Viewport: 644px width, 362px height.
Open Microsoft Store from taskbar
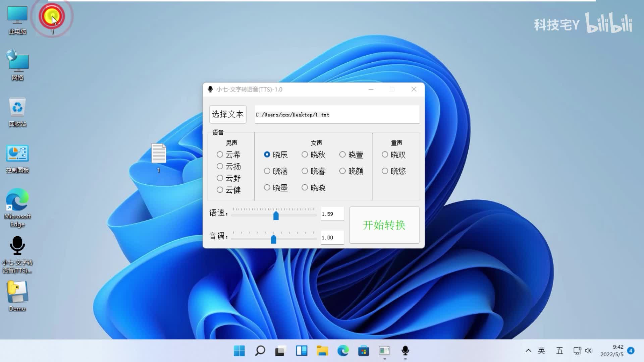(364, 351)
